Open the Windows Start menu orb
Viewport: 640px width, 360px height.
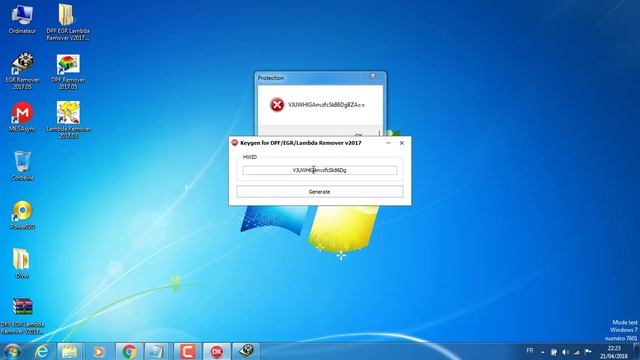point(12,351)
